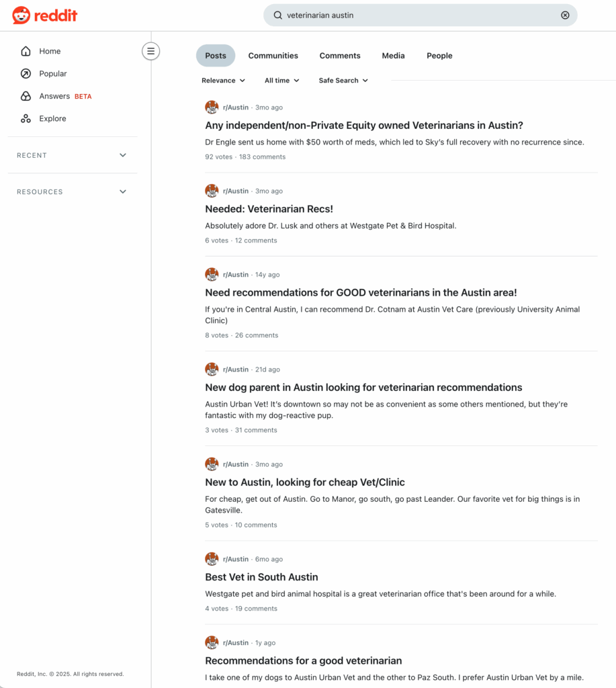The image size is (616, 688).
Task: Expand the RESOURCES section
Action: coord(72,191)
